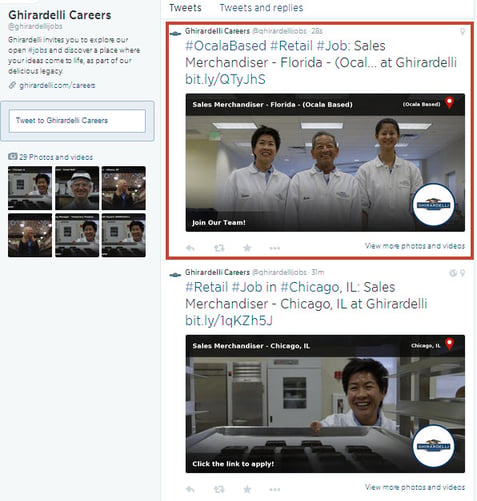Reply to the Ocala Sales Merchandiser tweet
Screen dimensions: 477x501
(190, 248)
